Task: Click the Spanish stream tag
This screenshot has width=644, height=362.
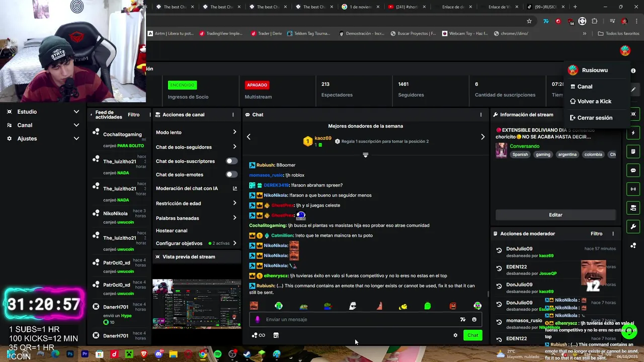Action: 520,154
